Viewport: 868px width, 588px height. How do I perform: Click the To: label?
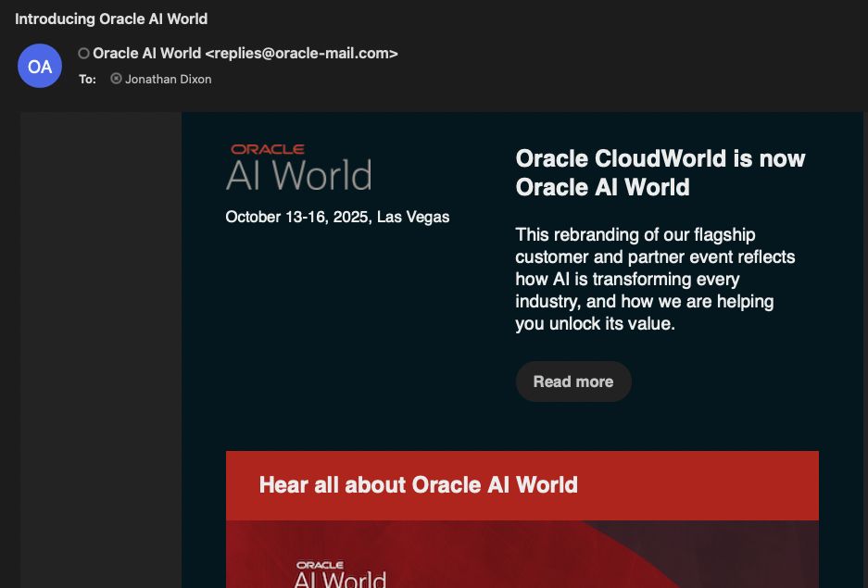click(87, 79)
